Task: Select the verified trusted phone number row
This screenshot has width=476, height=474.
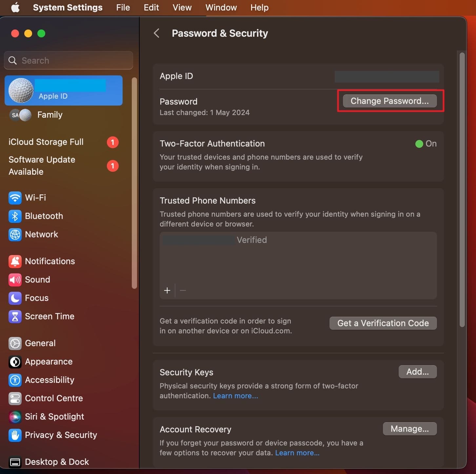Action: (298, 240)
